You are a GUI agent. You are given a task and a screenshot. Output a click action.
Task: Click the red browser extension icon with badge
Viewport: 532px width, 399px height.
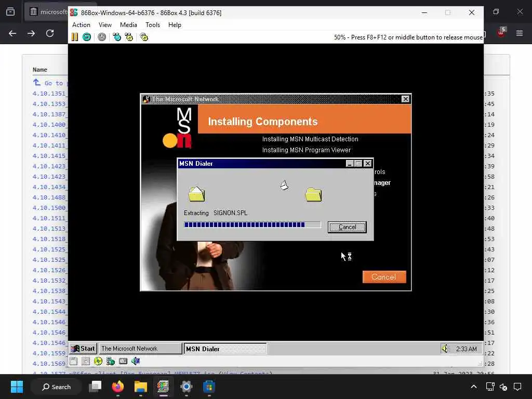[x=501, y=33]
